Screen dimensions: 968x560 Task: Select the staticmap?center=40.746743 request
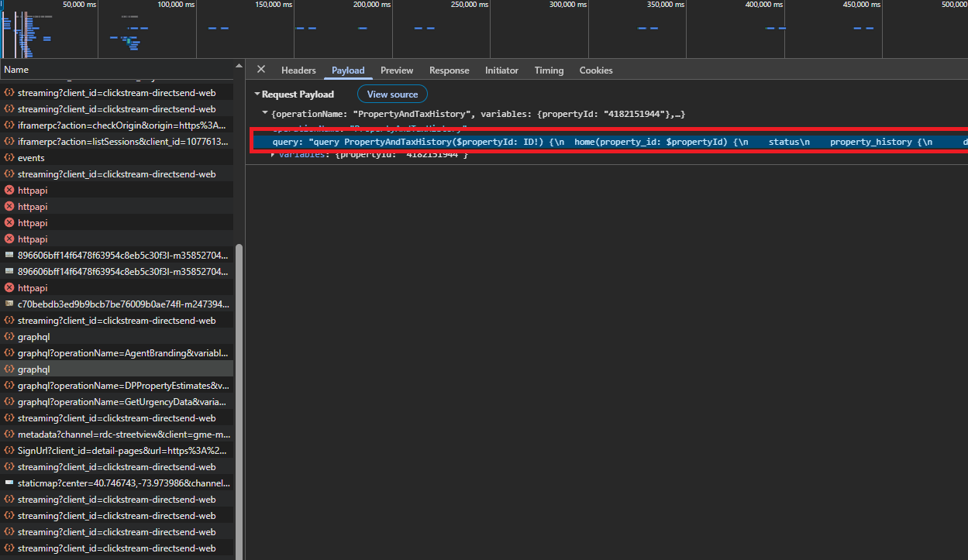(116, 483)
